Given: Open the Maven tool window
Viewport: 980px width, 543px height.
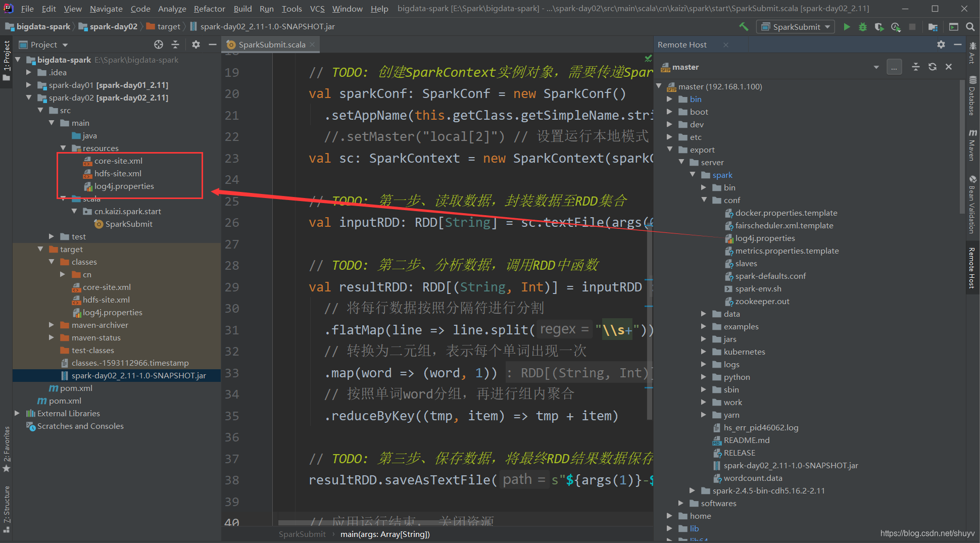Looking at the screenshot, I should coord(972,145).
